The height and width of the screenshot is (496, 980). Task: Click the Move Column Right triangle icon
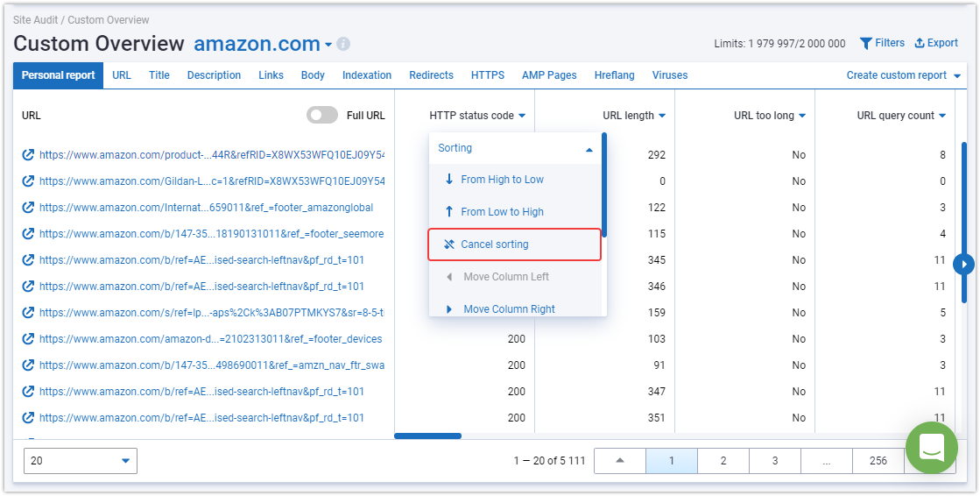(448, 309)
